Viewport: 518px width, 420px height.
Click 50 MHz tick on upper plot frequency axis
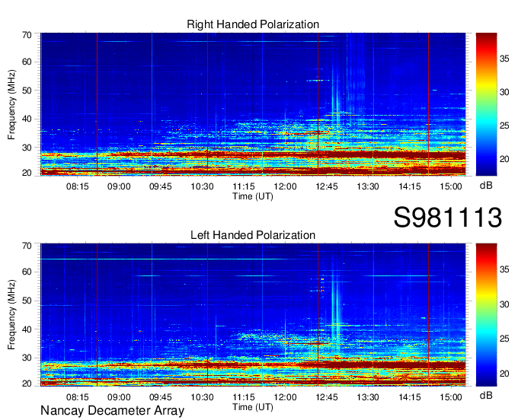tap(27, 91)
